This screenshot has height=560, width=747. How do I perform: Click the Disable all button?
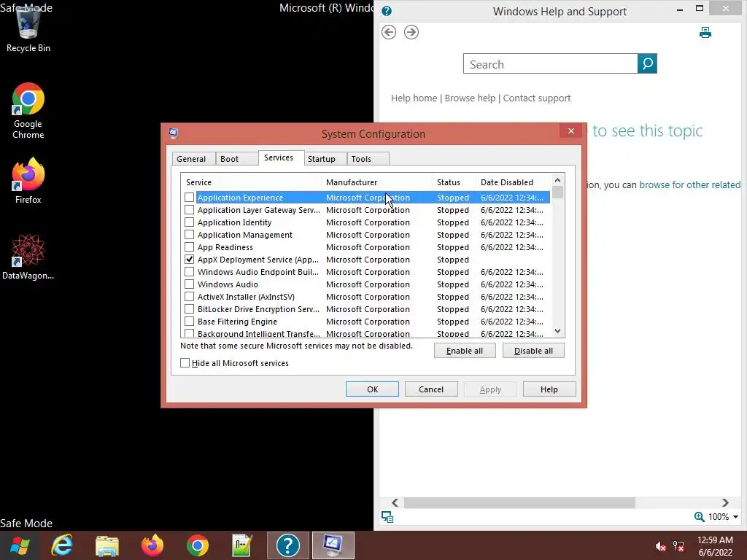pos(533,351)
